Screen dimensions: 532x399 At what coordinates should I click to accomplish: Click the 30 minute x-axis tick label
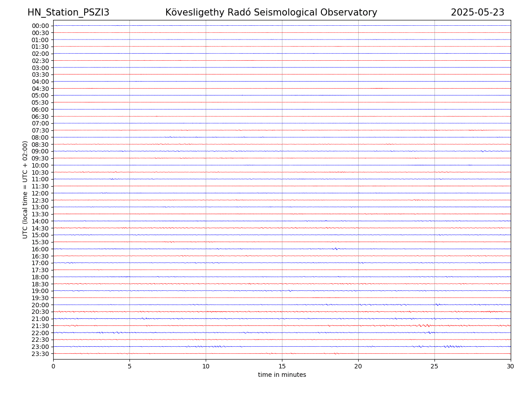click(511, 367)
